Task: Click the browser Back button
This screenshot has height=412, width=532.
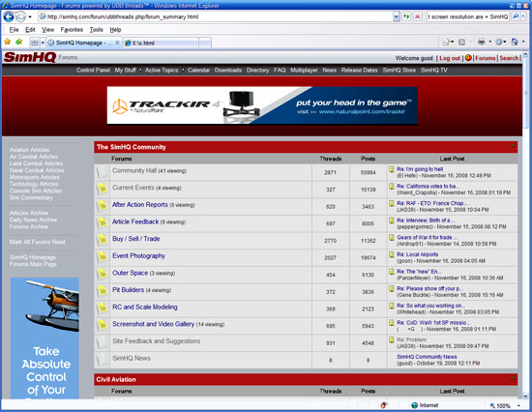Action: click(x=9, y=16)
